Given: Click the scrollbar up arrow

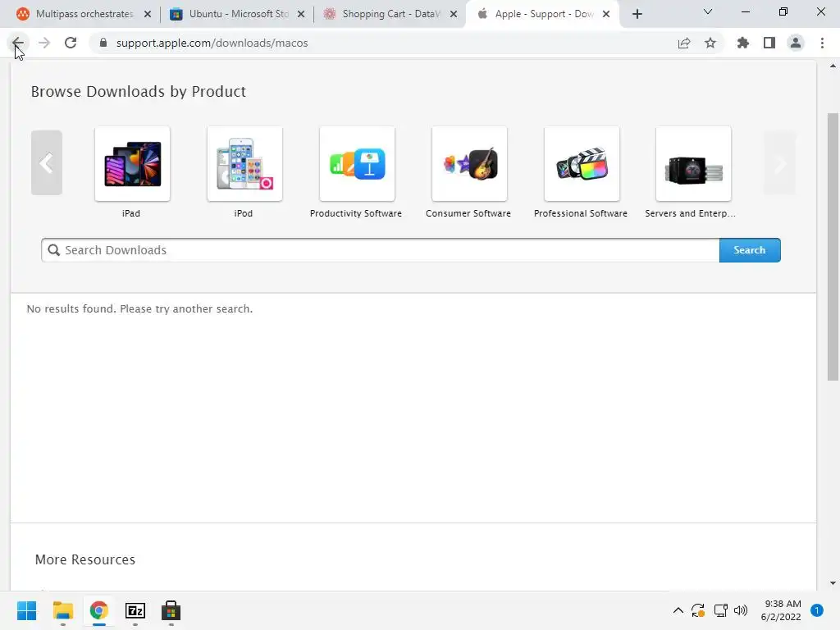Looking at the screenshot, I should [x=833, y=66].
